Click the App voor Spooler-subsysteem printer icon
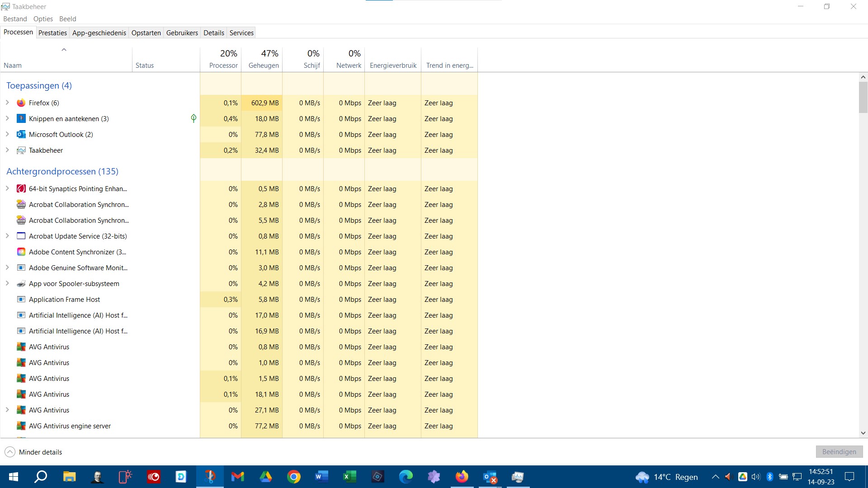This screenshot has width=868, height=488. pos(21,284)
